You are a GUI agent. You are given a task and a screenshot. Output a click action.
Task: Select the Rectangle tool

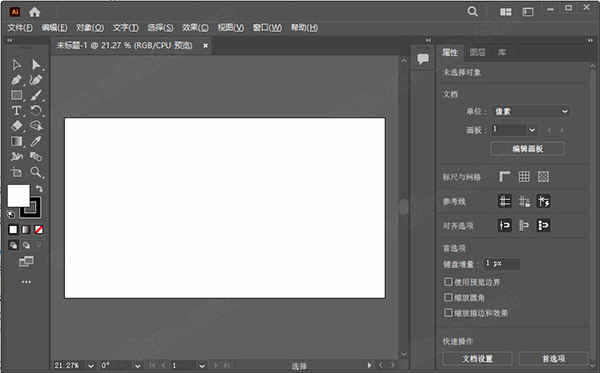click(16, 95)
